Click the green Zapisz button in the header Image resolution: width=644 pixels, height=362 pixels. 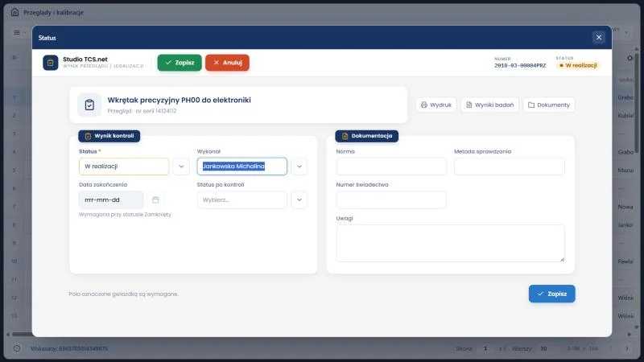tap(180, 63)
